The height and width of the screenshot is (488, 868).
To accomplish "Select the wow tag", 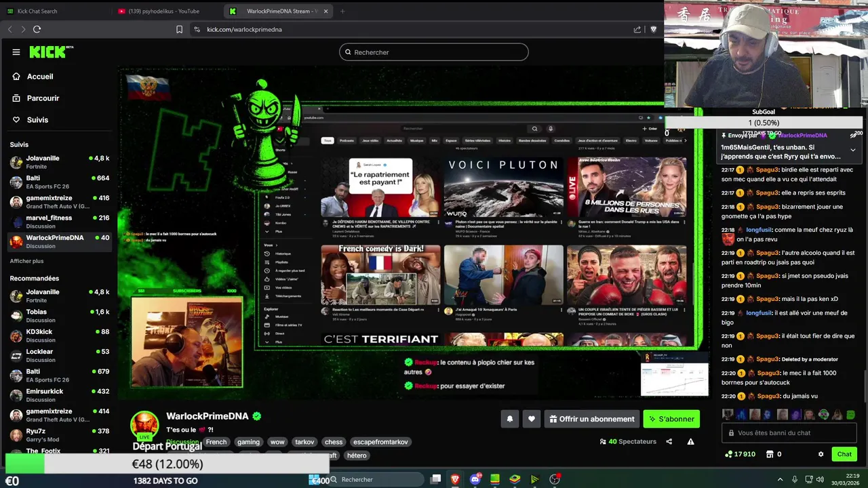I will [277, 442].
